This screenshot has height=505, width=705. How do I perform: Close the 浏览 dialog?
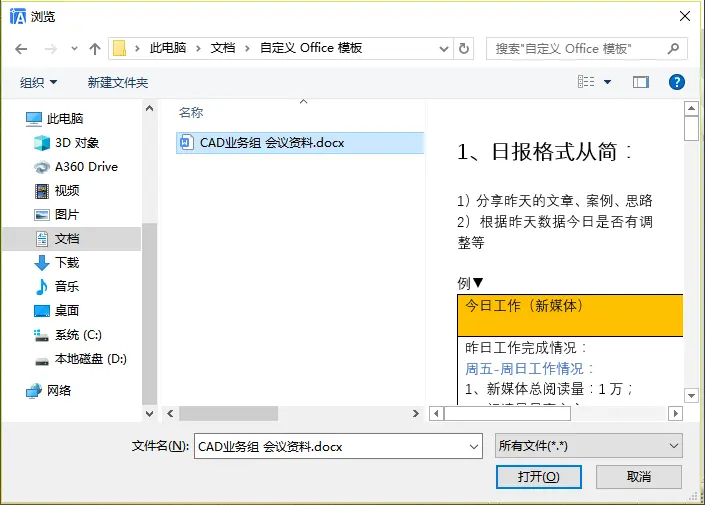[685, 16]
